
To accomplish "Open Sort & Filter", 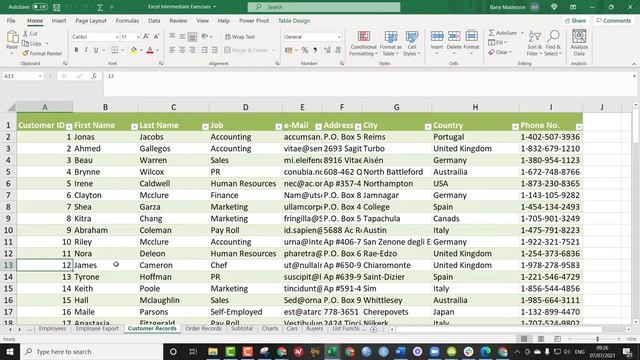I will (534, 43).
